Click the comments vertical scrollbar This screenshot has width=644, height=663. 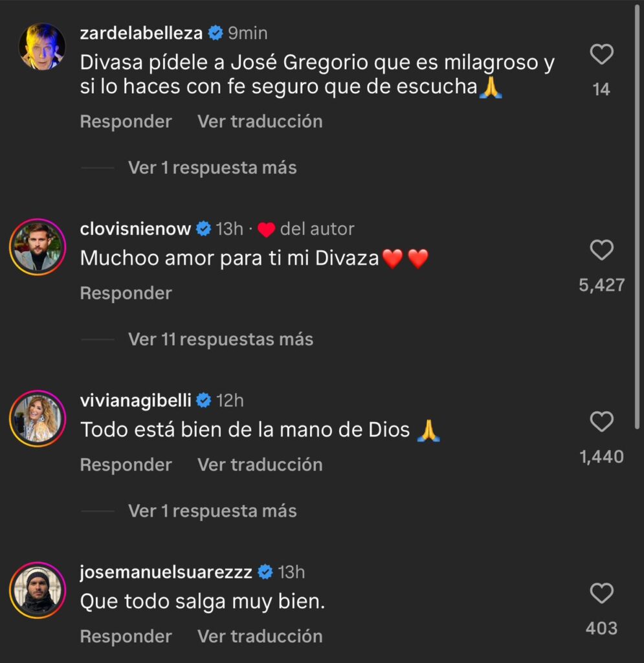[638, 214]
